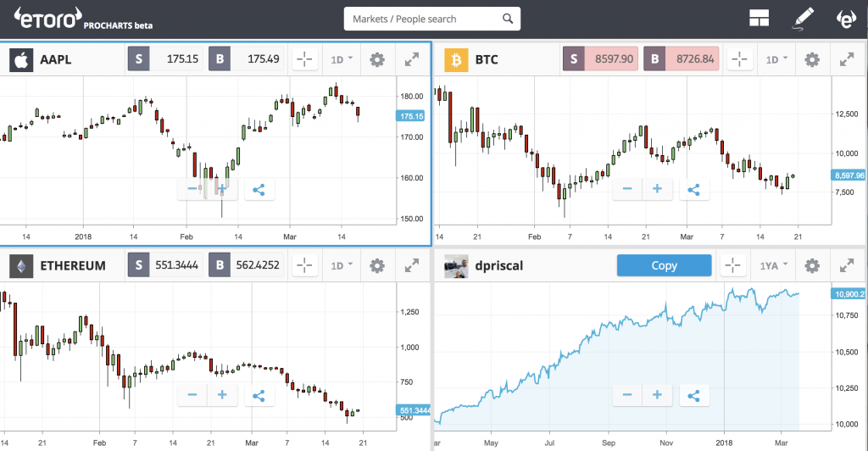Select the pencil drawing tool
868x451 pixels.
coord(803,19)
